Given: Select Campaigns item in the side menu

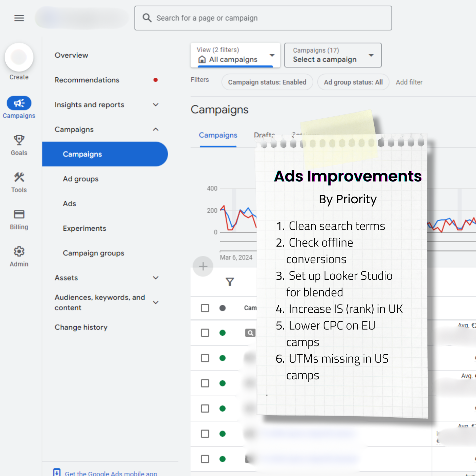Looking at the screenshot, I should [105, 154].
